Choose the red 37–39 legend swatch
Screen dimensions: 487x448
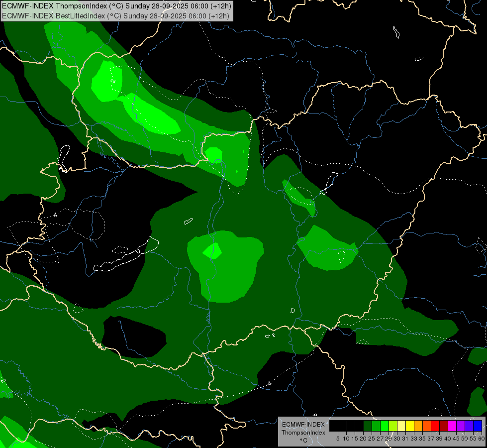[435, 426]
